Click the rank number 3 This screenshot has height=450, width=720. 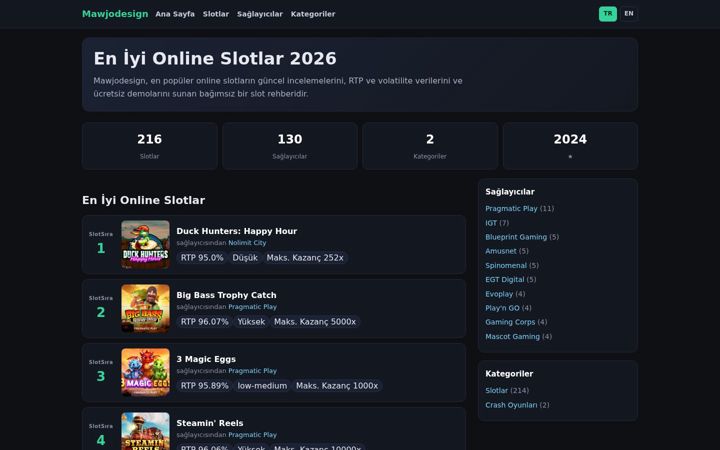coord(101,376)
